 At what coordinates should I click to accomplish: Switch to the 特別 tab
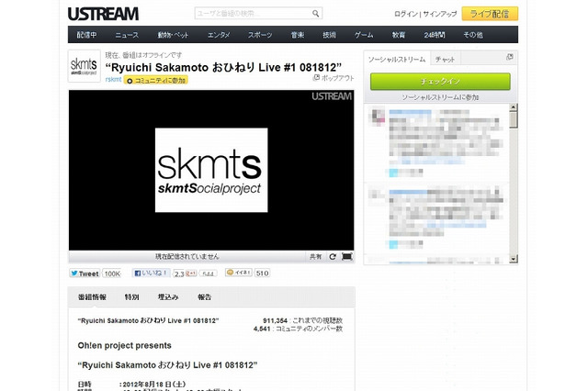pyautogui.click(x=132, y=297)
